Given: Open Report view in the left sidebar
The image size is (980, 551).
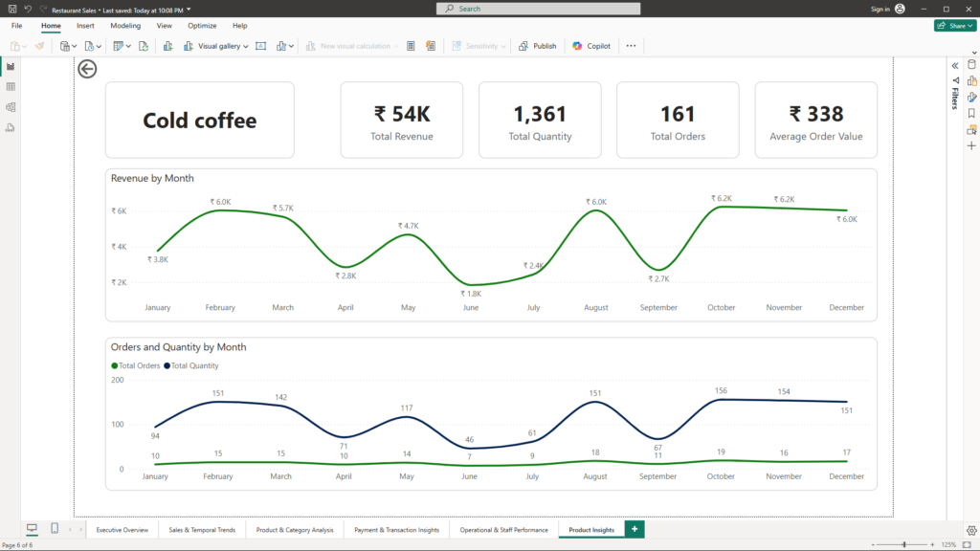Looking at the screenshot, I should pos(11,67).
